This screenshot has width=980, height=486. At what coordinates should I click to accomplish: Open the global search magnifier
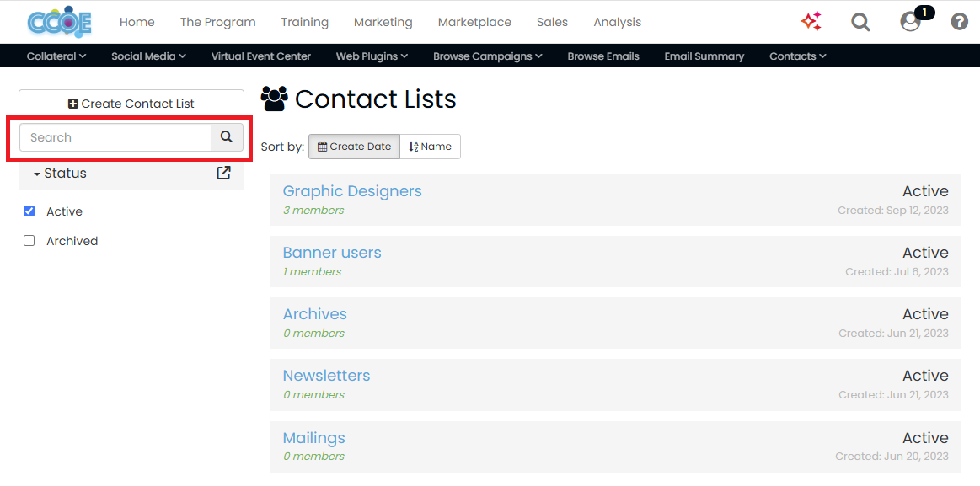(860, 22)
